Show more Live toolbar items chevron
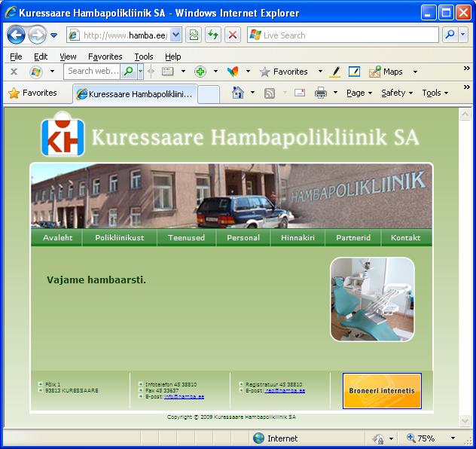The image size is (476, 449). click(x=467, y=69)
